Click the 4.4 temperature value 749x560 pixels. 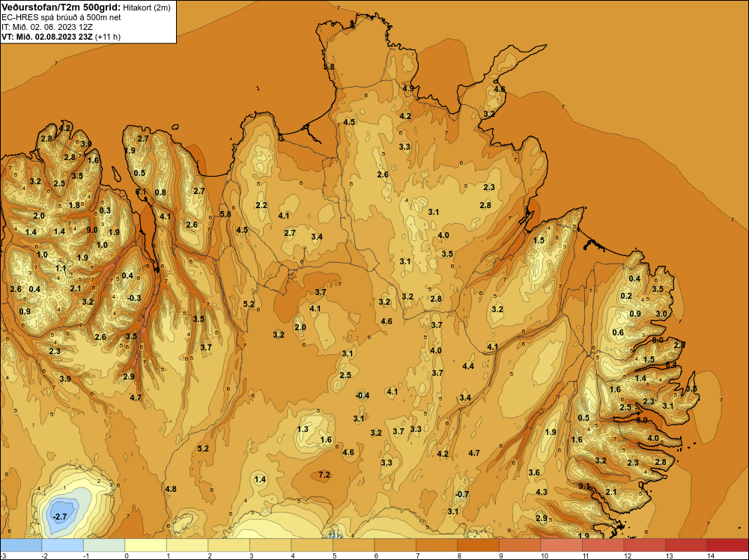click(x=468, y=366)
